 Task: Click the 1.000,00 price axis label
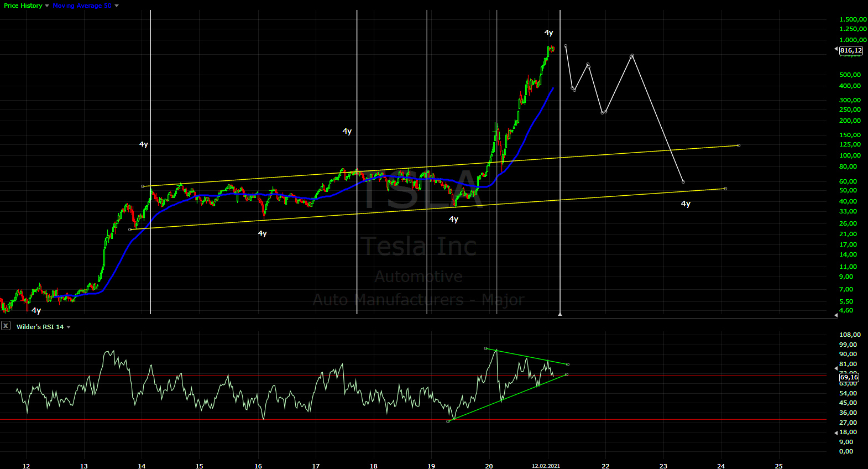[x=853, y=40]
